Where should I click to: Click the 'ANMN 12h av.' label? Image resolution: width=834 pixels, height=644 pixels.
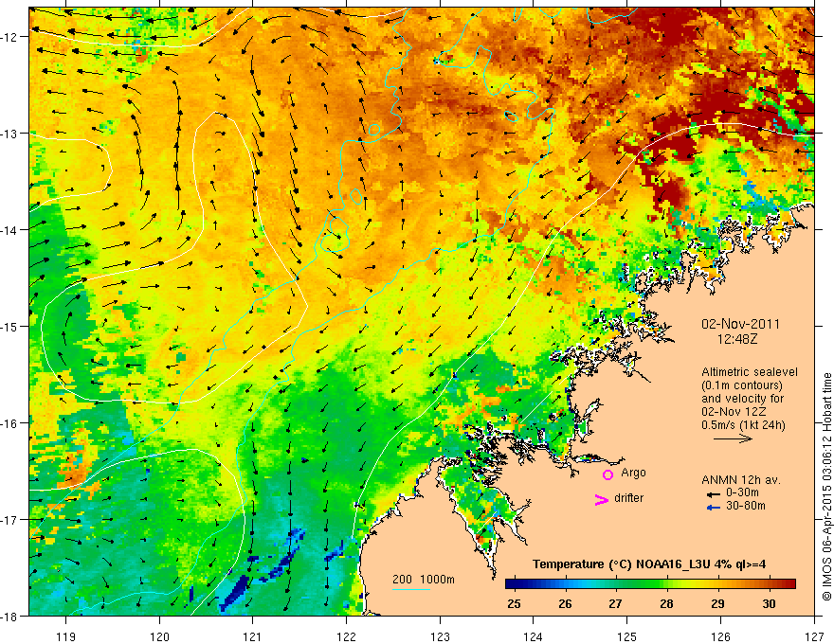click(741, 480)
